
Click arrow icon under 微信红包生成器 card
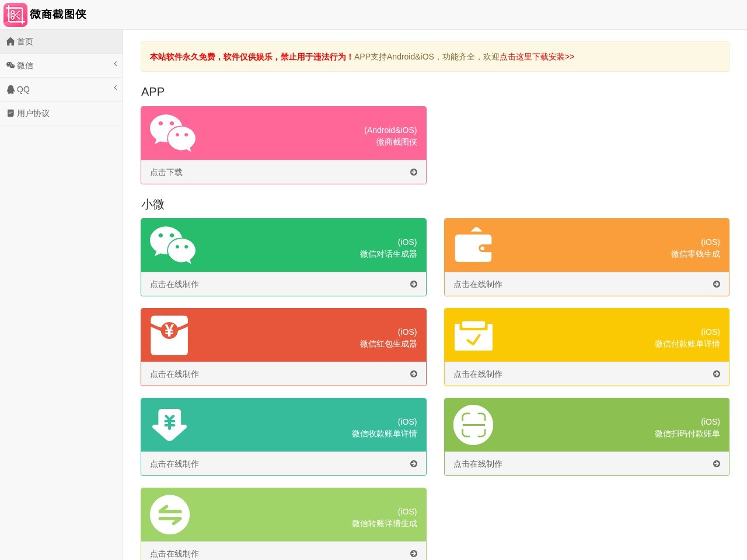(x=414, y=374)
